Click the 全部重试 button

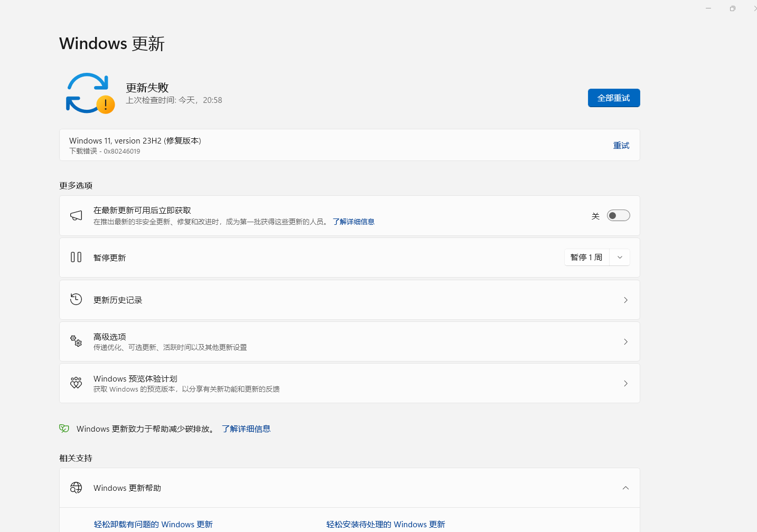coord(614,98)
